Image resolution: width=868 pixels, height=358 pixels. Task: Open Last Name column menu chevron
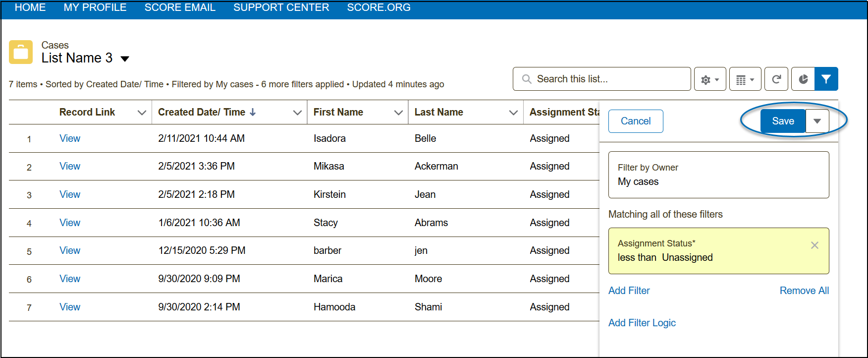tap(513, 113)
